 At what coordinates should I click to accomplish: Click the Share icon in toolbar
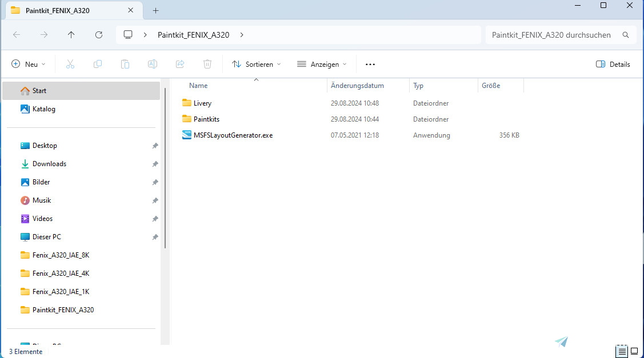point(180,64)
